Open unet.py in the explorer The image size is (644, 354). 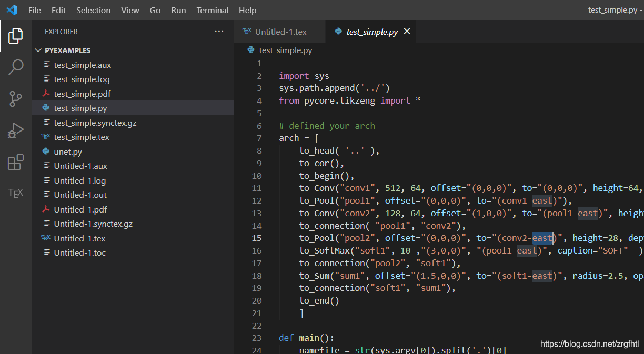pyautogui.click(x=133, y=151)
